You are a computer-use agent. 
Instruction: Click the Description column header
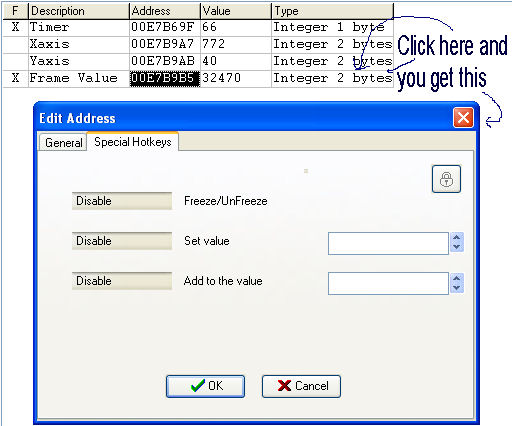tap(79, 11)
